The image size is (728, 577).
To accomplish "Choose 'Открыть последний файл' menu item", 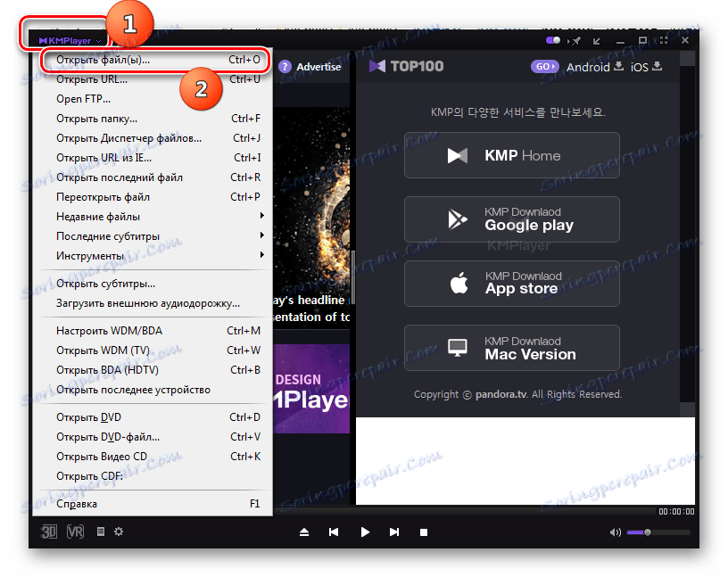I will coord(153,177).
